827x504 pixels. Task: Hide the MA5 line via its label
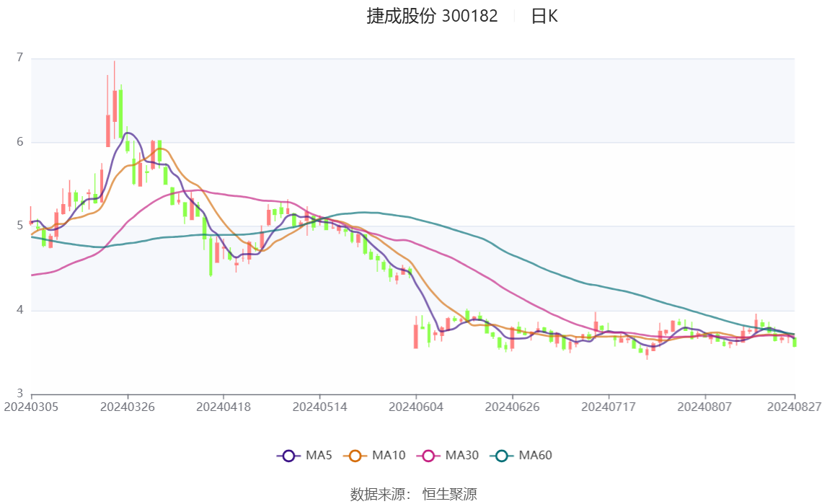point(319,456)
